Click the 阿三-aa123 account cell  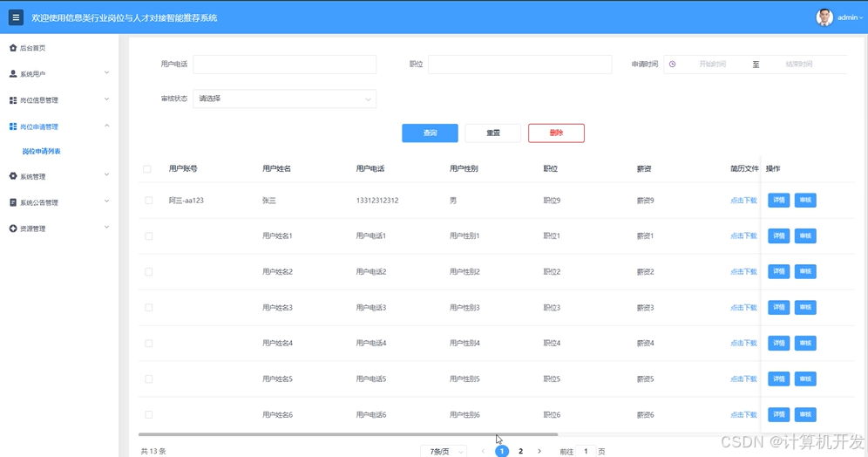pos(186,201)
